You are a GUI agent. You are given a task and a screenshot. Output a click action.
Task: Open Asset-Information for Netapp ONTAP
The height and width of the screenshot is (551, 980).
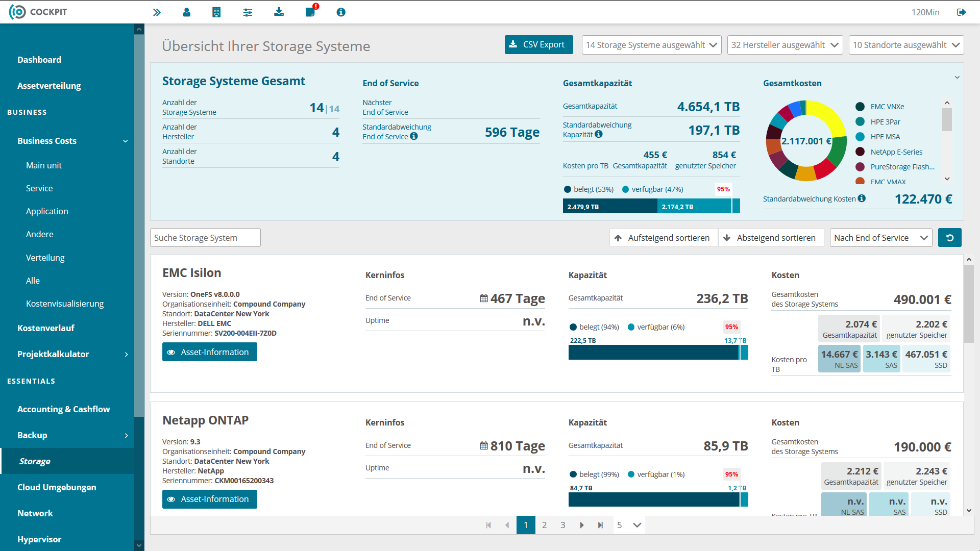click(x=209, y=499)
